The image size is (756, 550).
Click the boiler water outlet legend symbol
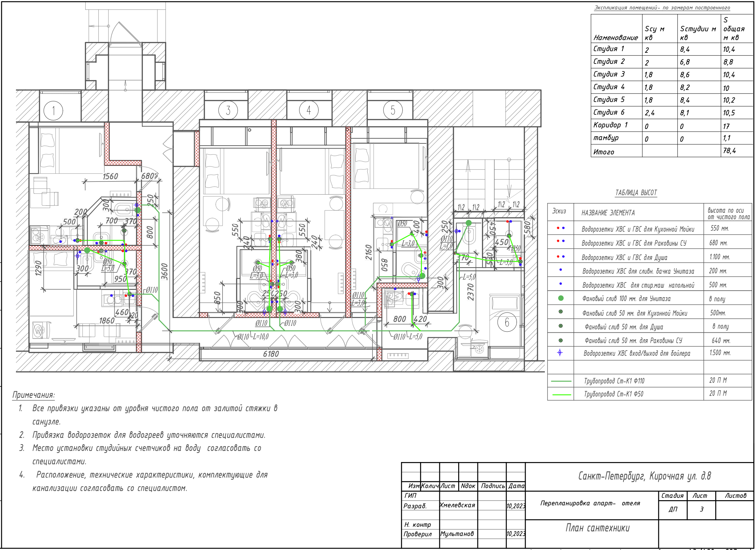560,353
